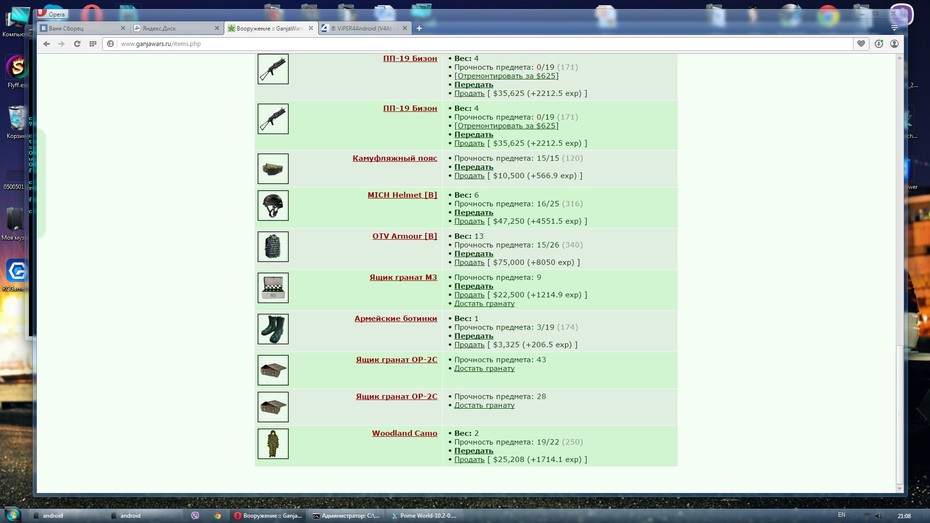Open the Ящик гранат М3 link

(403, 278)
